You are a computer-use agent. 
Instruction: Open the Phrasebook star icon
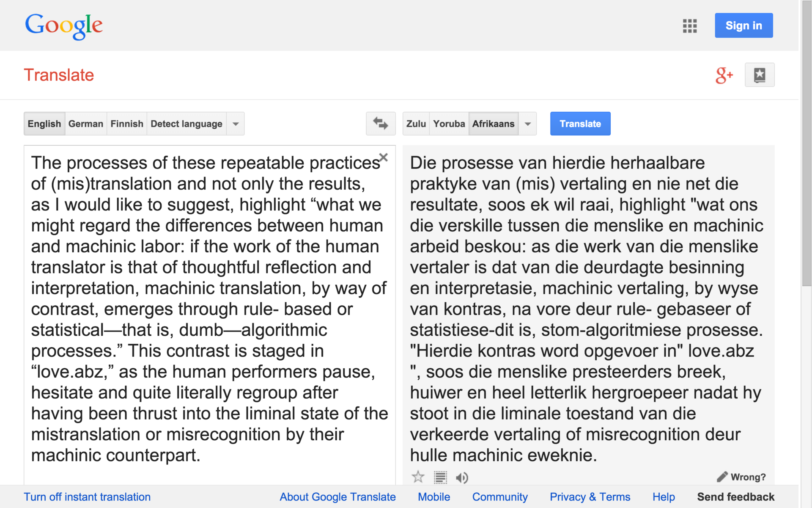(759, 75)
